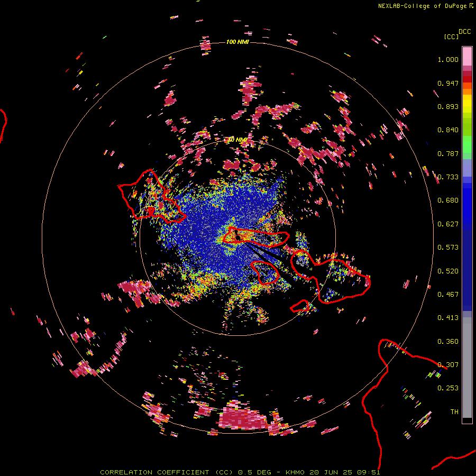476x476 pixels.
Task: Pick the light pink swatch atop the color bar
Action: point(467,56)
